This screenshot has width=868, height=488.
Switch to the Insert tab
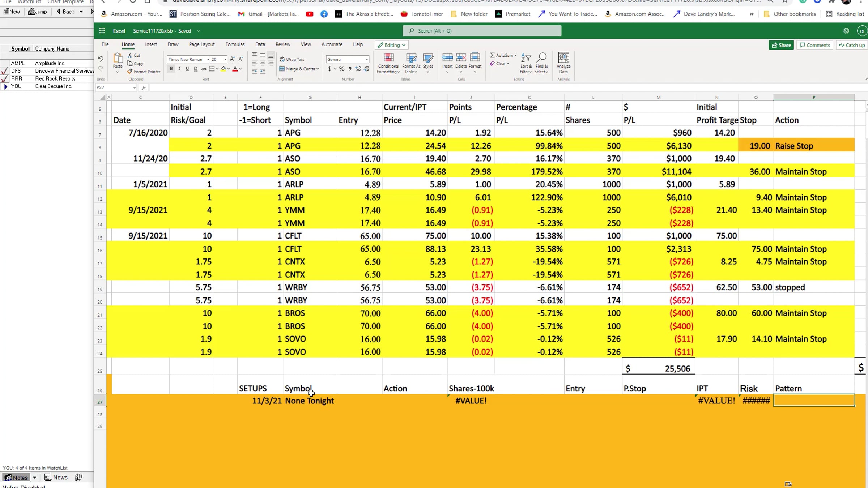point(151,44)
